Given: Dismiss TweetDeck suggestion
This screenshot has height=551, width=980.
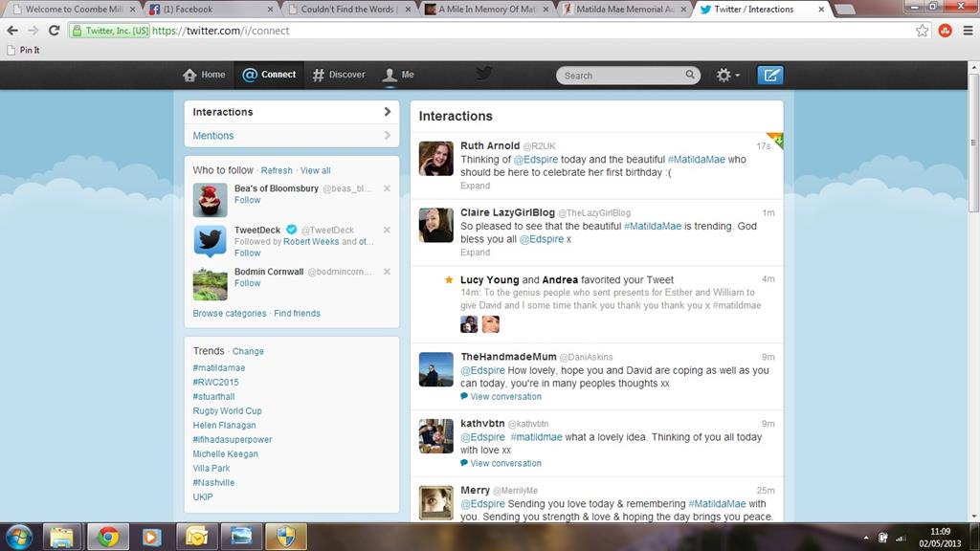Looking at the screenshot, I should click(x=387, y=231).
